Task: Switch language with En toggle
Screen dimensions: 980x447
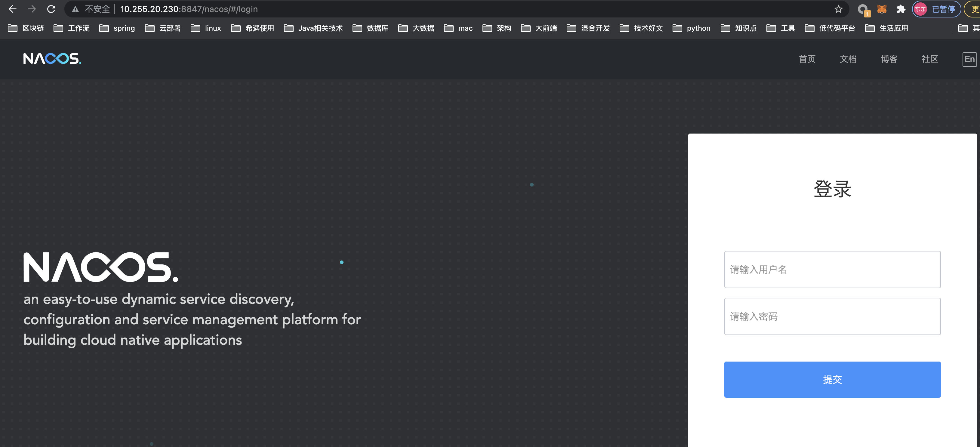Action: (969, 59)
